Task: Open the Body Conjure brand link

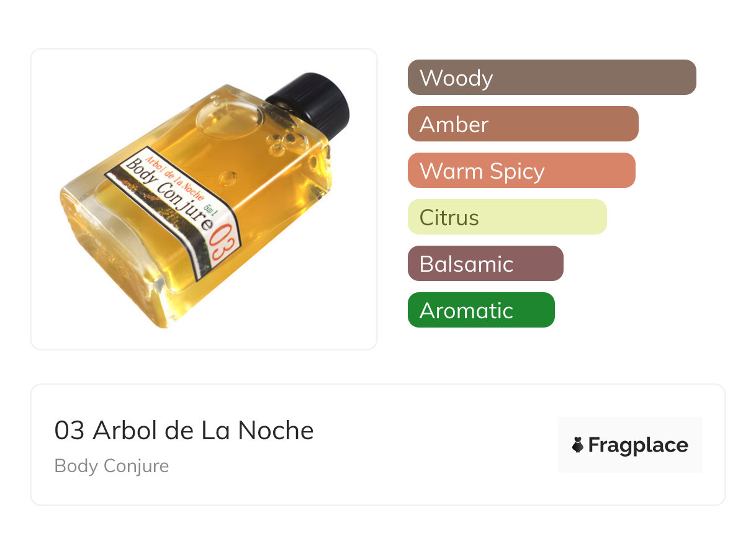Action: pyautogui.click(x=112, y=466)
